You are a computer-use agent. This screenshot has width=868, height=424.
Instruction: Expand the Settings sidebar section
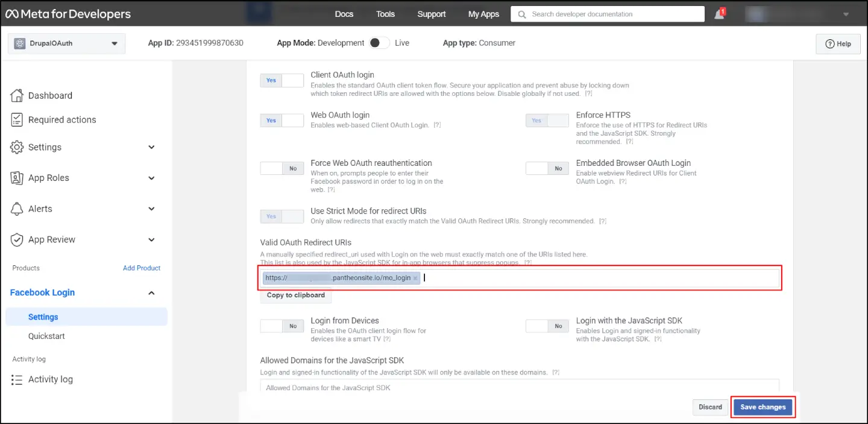[x=151, y=147]
